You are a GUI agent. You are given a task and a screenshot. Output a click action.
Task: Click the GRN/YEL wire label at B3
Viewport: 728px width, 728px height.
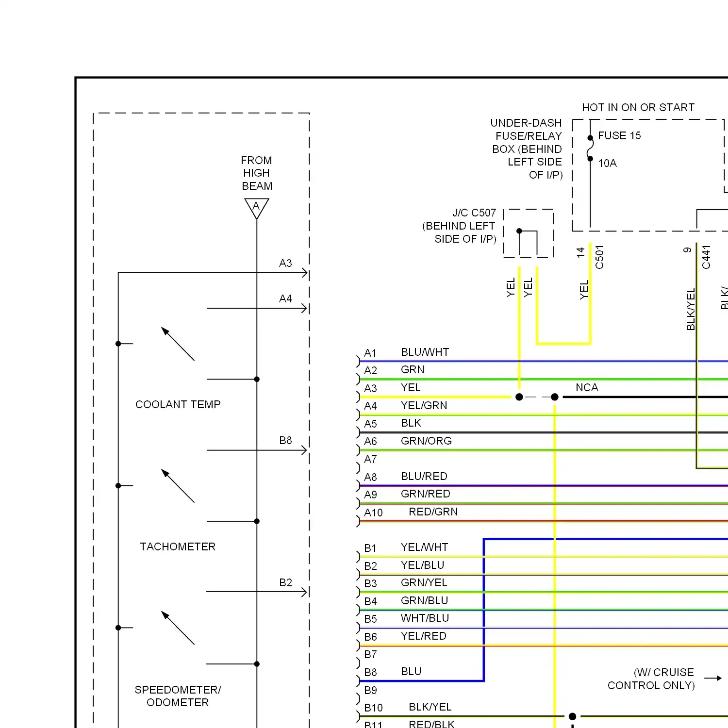click(x=424, y=582)
